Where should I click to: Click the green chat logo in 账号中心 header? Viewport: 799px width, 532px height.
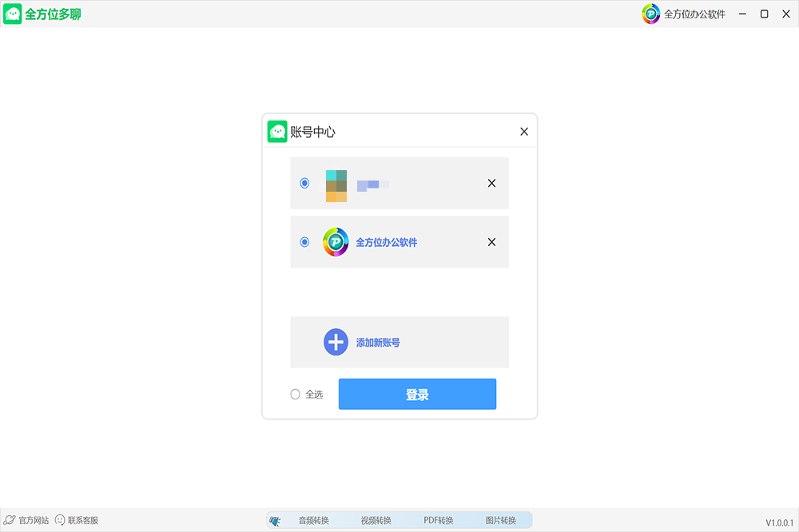coord(277,132)
